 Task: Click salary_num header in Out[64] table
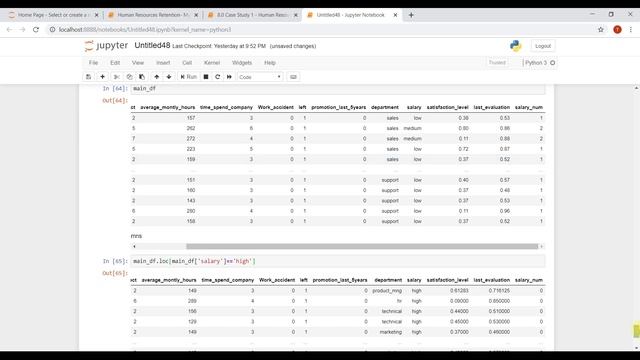tap(529, 107)
